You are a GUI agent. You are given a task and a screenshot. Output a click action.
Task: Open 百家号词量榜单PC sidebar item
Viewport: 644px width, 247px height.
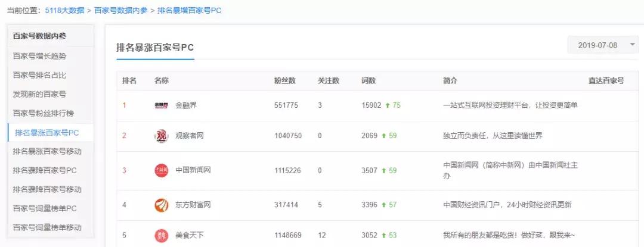coord(44,208)
